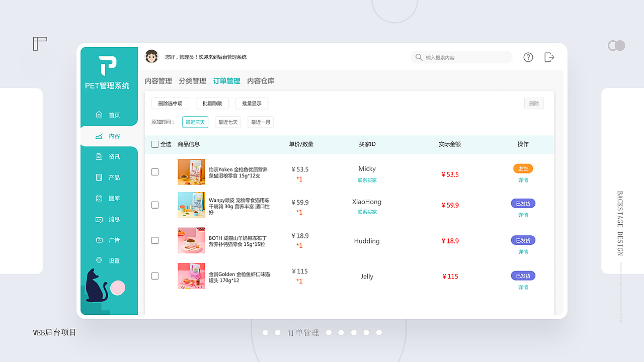Click into the 输入搜索内容 search field
The height and width of the screenshot is (362, 644).
[461, 57]
